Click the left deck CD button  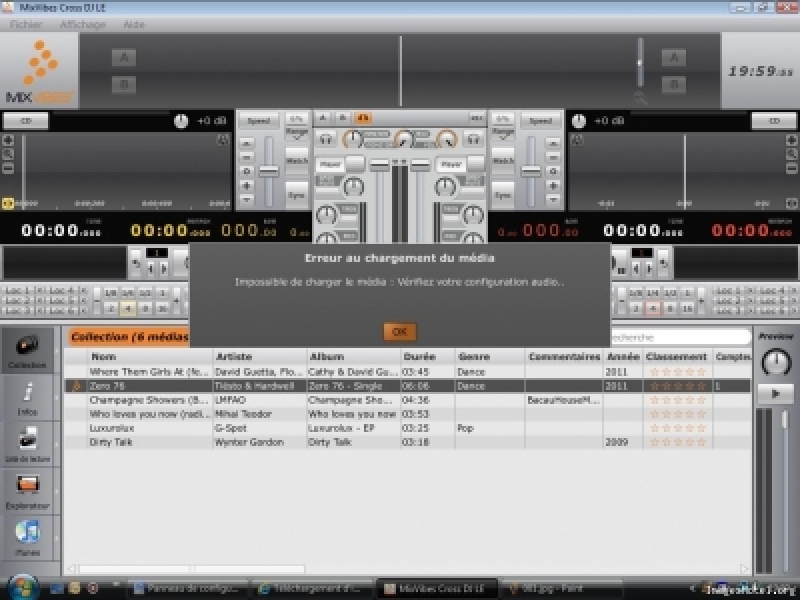coord(26,121)
